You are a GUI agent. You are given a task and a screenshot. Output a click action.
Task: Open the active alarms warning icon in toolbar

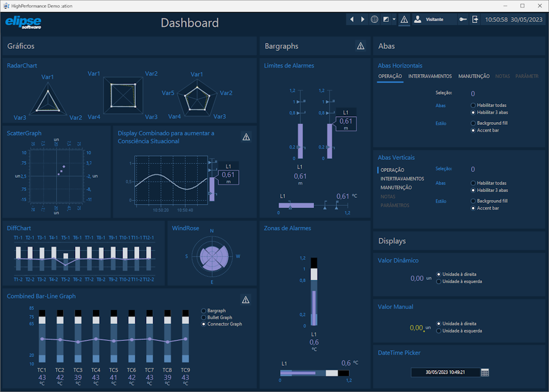point(404,19)
